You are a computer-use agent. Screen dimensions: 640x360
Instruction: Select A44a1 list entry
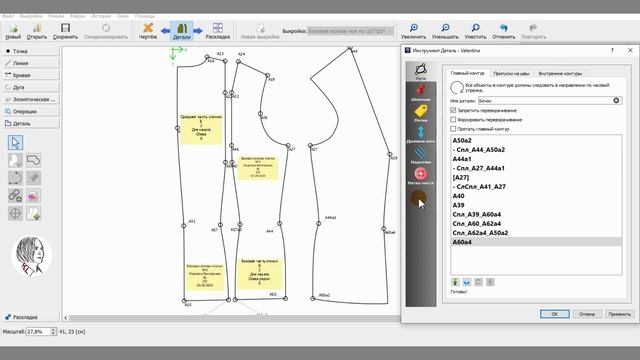(x=536, y=159)
